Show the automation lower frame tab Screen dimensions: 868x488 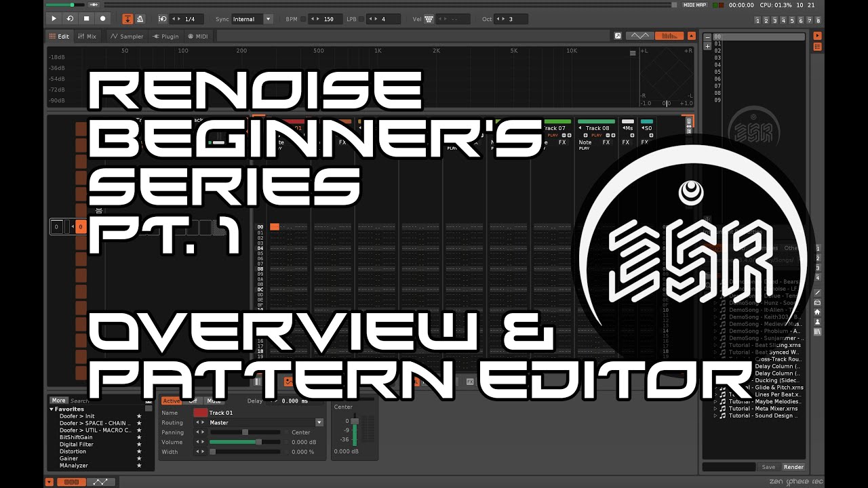100,482
